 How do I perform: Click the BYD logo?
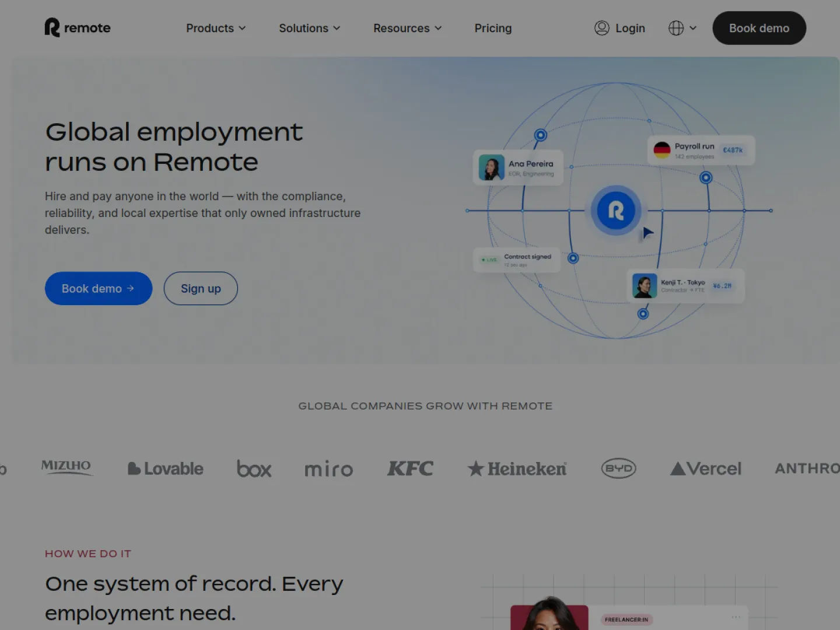click(x=618, y=468)
